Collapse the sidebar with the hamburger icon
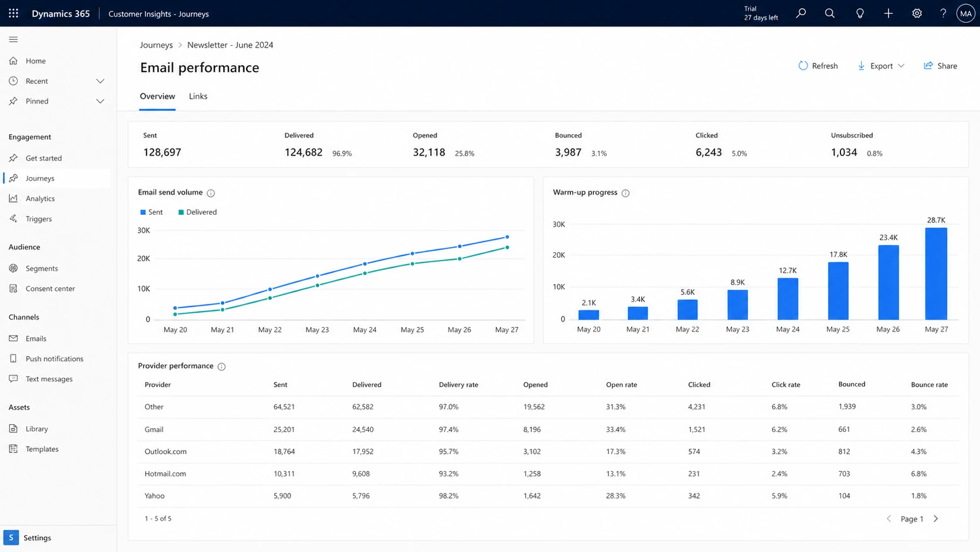Image resolution: width=980 pixels, height=552 pixels. coord(13,39)
